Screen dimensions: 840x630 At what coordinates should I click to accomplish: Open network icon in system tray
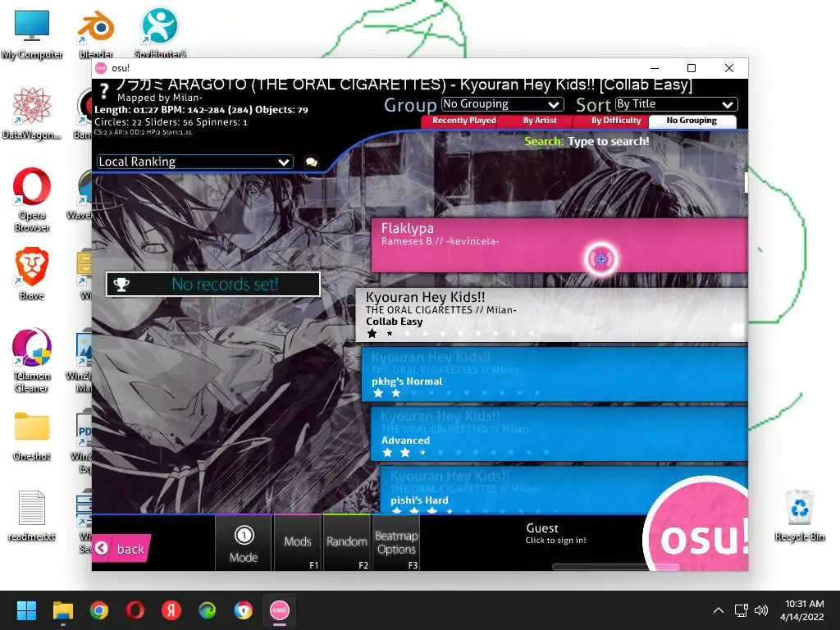click(x=741, y=610)
